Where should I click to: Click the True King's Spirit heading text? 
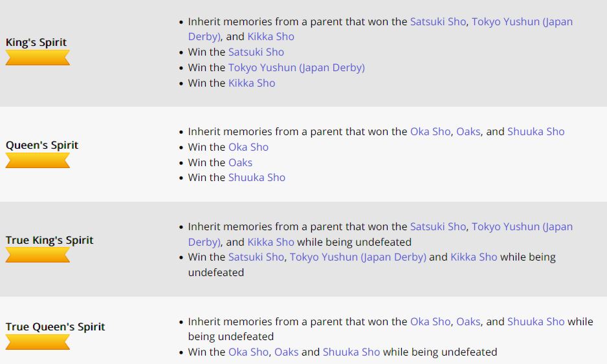click(50, 241)
